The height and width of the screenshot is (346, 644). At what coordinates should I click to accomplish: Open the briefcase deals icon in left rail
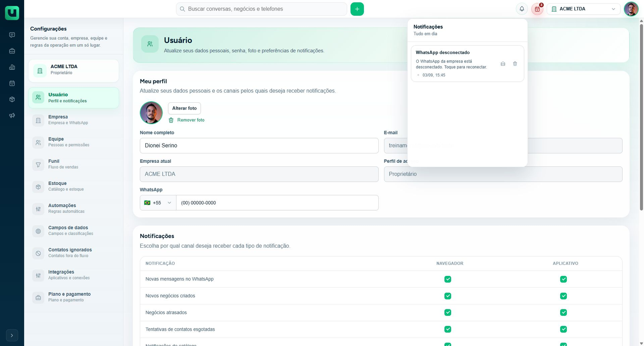click(12, 51)
